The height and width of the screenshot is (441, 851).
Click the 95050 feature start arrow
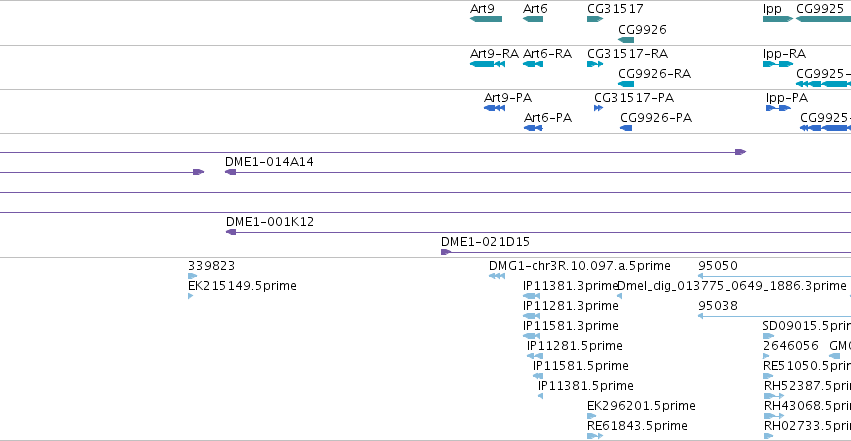(x=701, y=276)
